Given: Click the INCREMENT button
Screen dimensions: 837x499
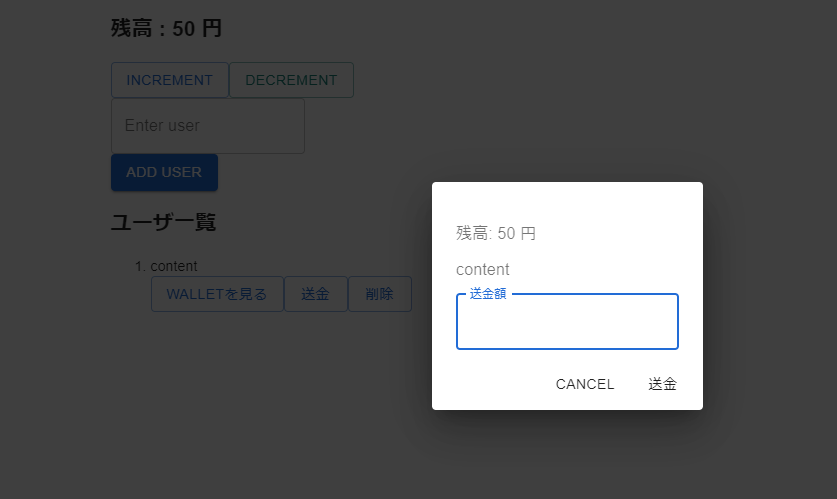Looking at the screenshot, I should tap(170, 80).
